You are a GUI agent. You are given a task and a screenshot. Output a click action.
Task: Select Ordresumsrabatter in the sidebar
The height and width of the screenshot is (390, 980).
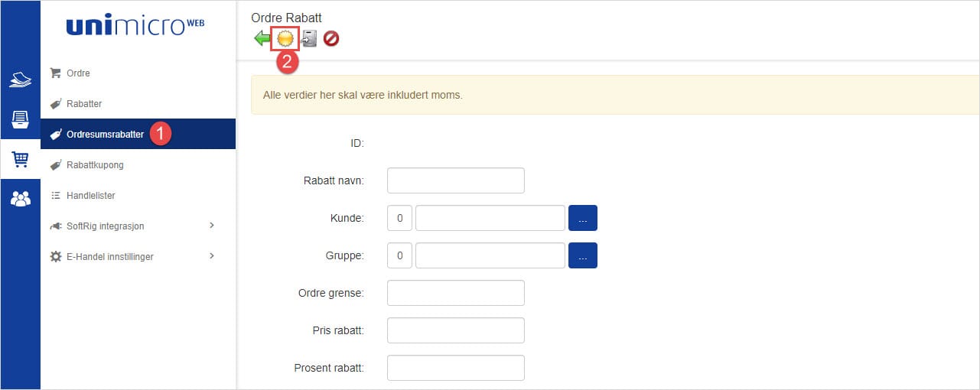coord(105,134)
